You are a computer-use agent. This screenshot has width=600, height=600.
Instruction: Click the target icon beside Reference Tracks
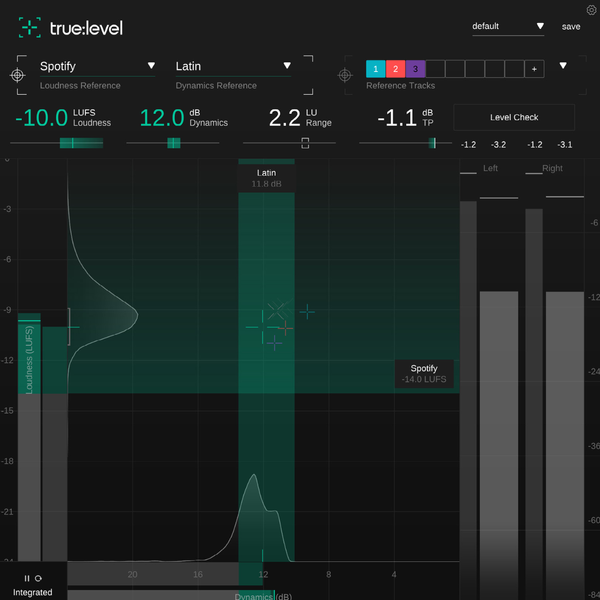[345, 75]
